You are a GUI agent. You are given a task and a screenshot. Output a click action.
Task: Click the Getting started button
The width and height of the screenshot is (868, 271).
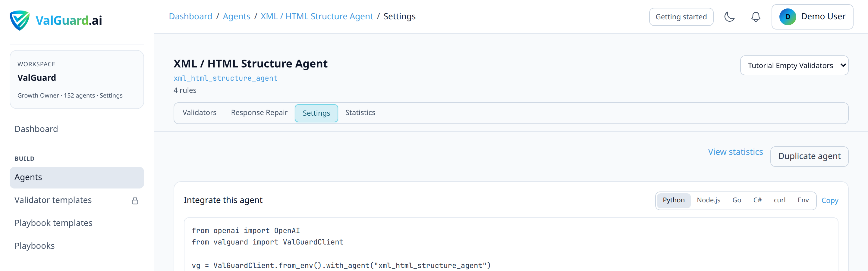click(681, 17)
